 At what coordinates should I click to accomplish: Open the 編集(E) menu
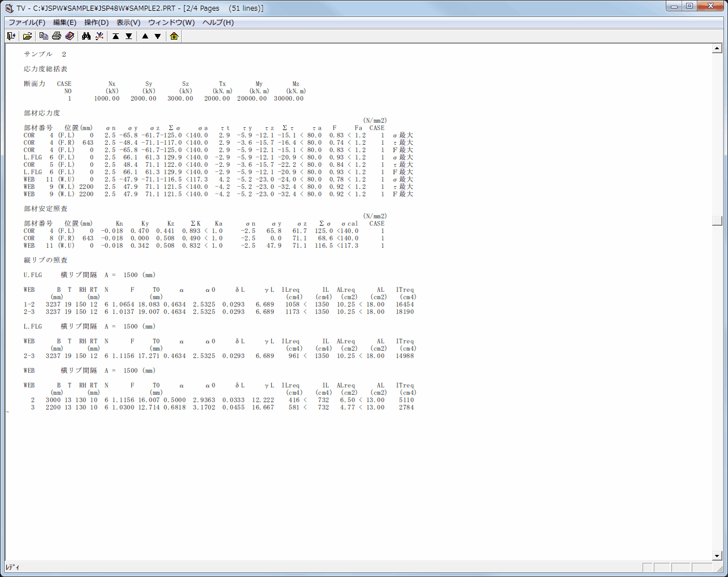point(65,23)
